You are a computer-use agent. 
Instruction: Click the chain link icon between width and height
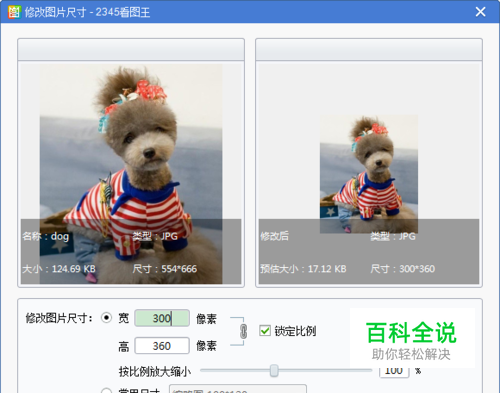tap(243, 331)
